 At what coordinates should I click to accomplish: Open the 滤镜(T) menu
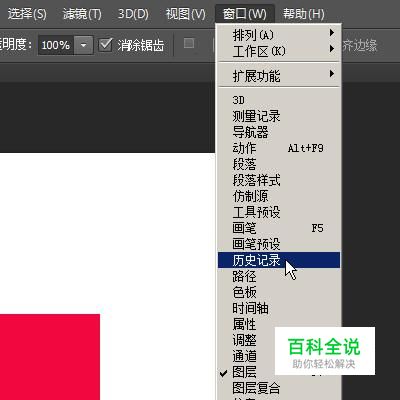pyautogui.click(x=82, y=14)
